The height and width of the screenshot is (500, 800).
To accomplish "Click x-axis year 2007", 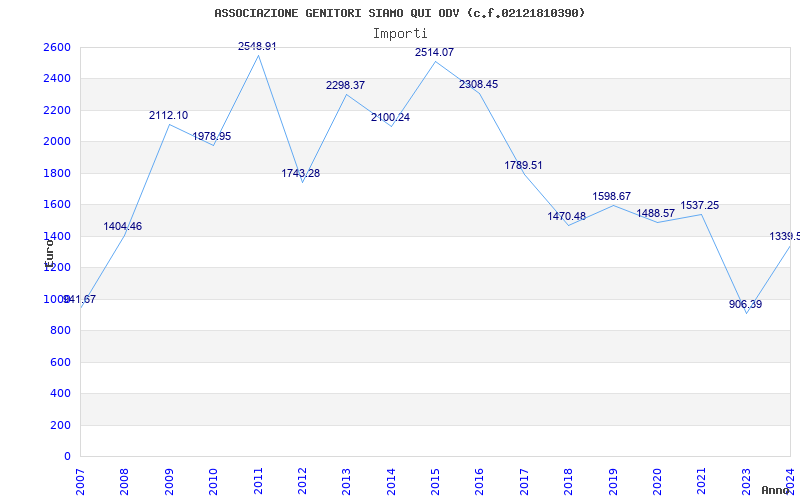I will click(x=80, y=482).
